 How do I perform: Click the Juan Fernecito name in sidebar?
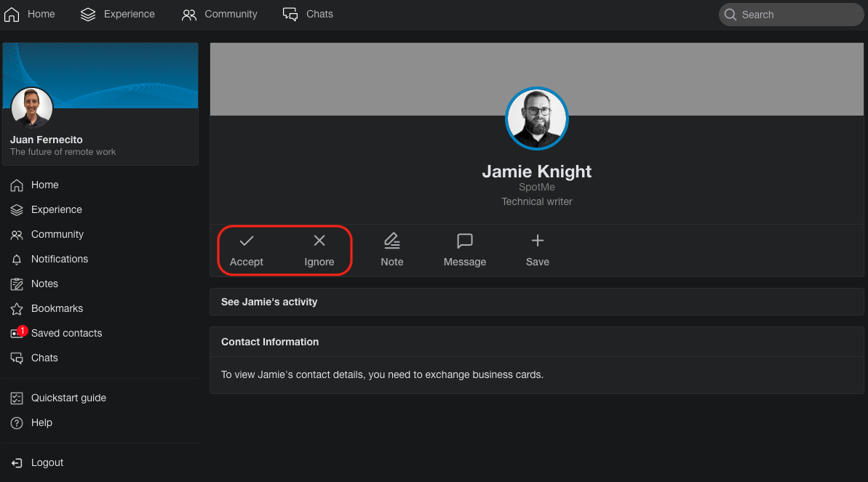click(46, 140)
